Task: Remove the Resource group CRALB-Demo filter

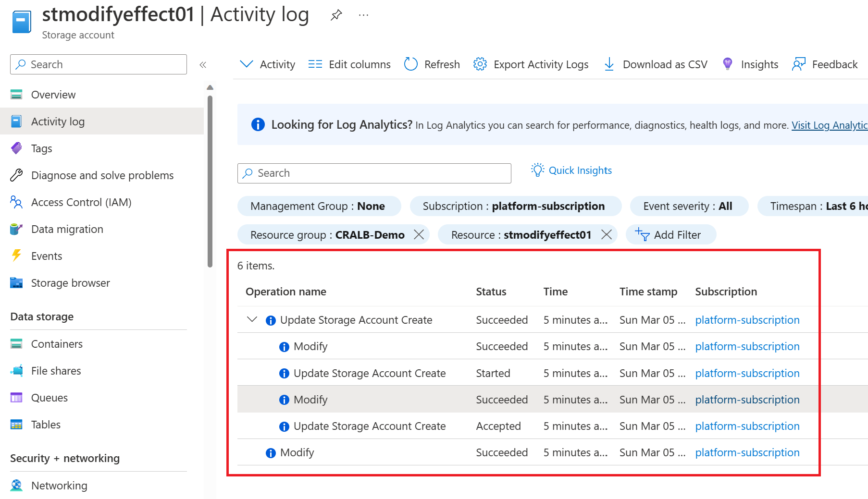Action: (419, 234)
